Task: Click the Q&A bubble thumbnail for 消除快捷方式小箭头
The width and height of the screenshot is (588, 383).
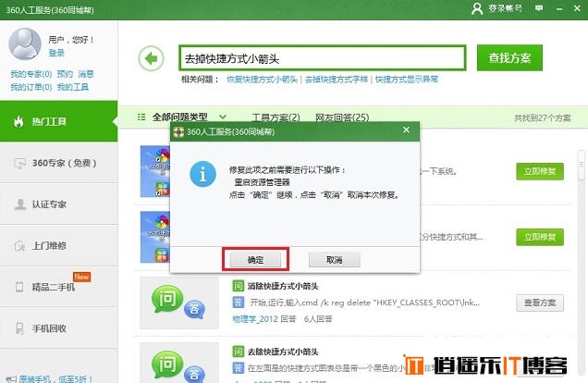Action: click(x=178, y=303)
